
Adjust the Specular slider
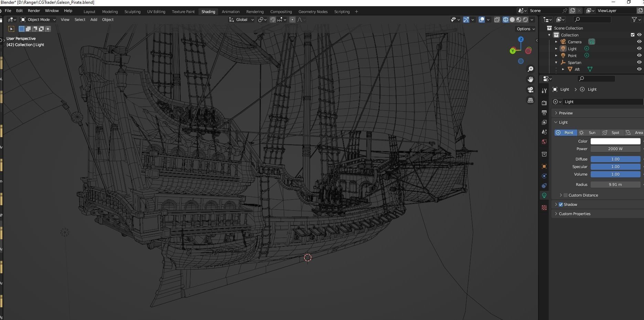(615, 167)
